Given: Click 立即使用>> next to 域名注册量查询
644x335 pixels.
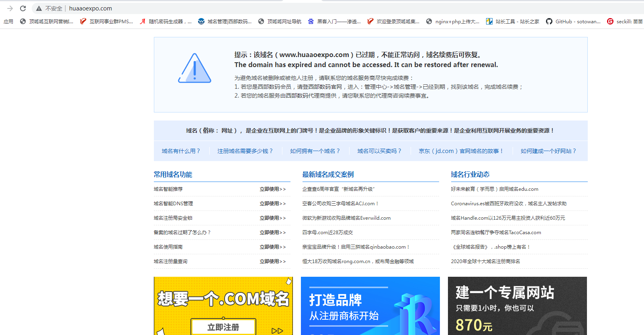Looking at the screenshot, I should 272,261.
